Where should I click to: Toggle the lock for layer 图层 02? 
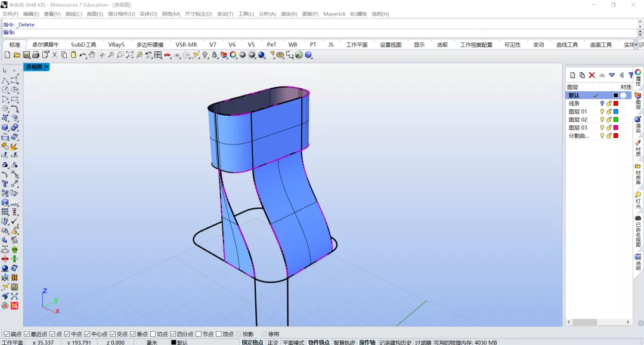pos(609,119)
